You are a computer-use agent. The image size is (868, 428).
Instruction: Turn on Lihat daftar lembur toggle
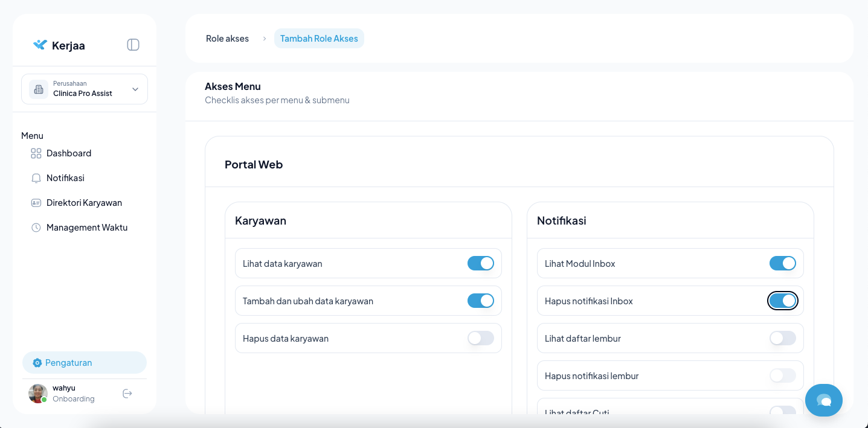point(782,338)
